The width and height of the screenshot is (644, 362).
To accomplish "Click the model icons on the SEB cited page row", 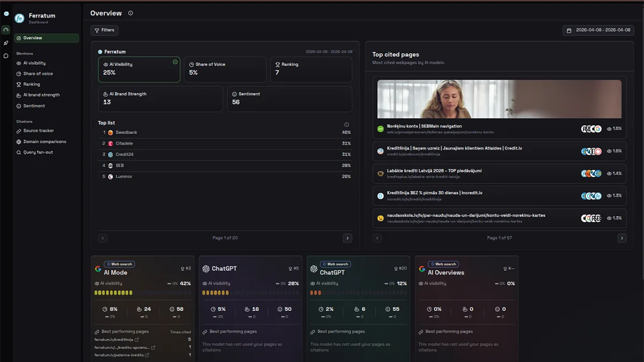I will coord(591,129).
